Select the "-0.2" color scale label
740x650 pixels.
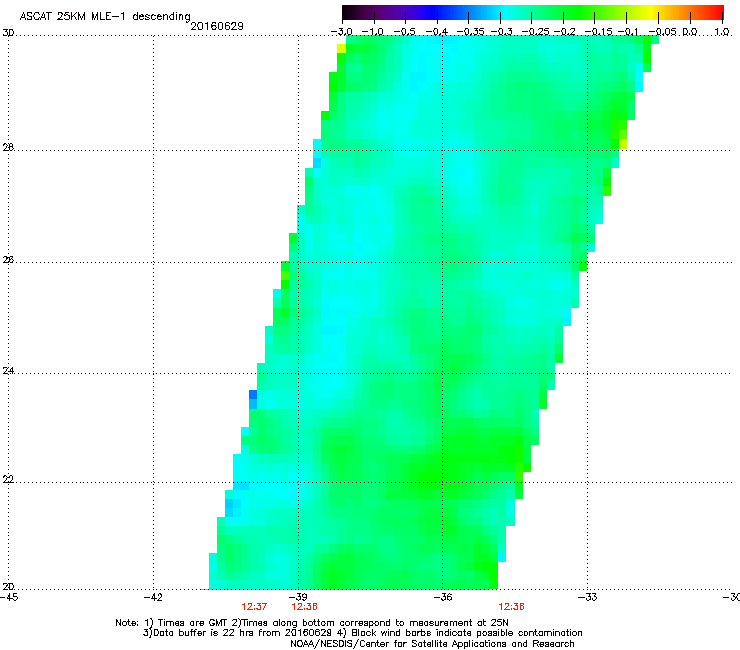coord(565,32)
